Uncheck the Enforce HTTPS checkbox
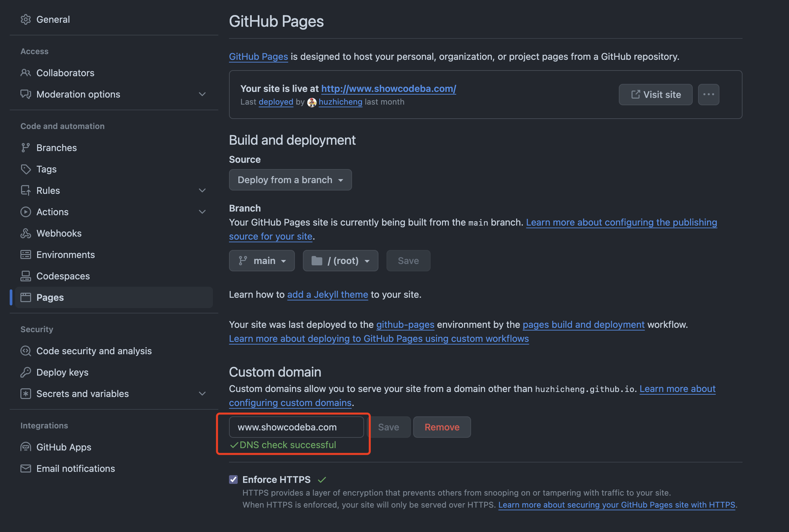The height and width of the screenshot is (532, 789). pos(233,480)
